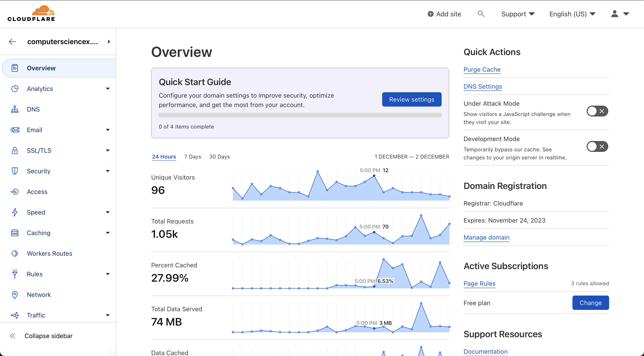Image resolution: width=644 pixels, height=356 pixels.
Task: Click the Change plan button
Action: pos(591,303)
